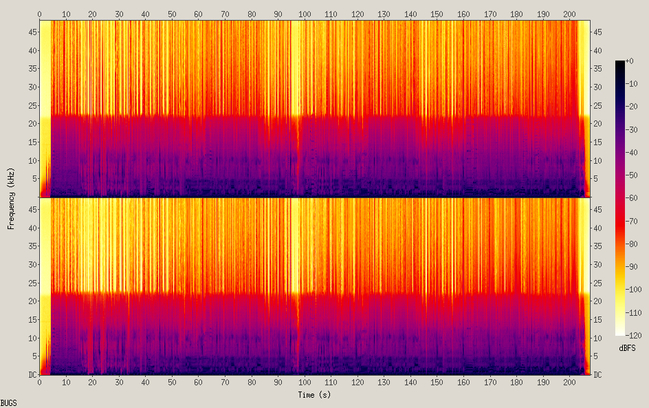Viewport: 649px width, 408px height.
Task: Click the -10 colorbar tick label
Action: coord(632,84)
